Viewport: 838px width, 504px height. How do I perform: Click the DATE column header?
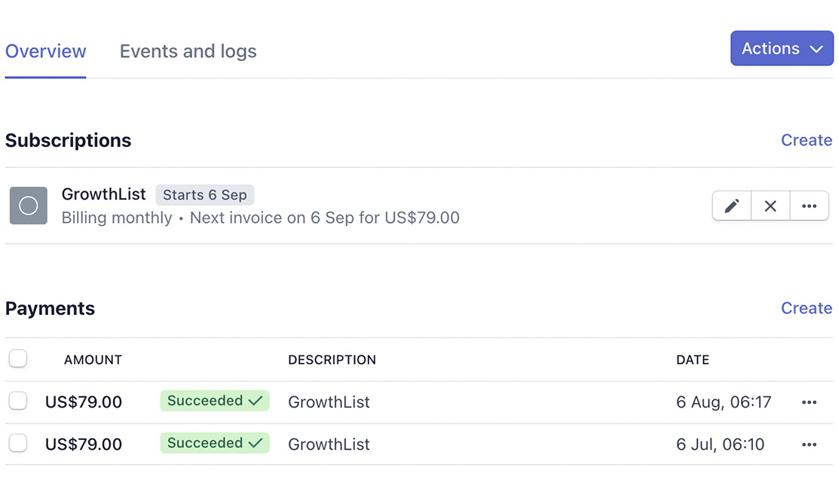[x=693, y=359]
